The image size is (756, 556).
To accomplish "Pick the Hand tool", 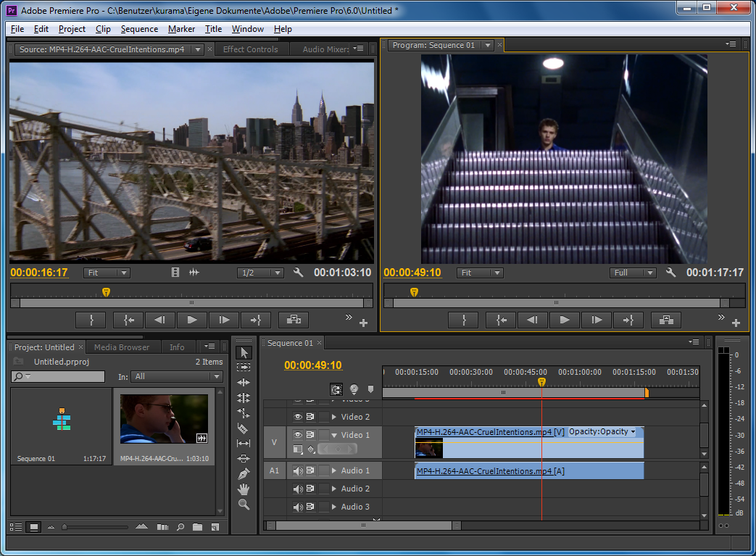I will [x=244, y=489].
